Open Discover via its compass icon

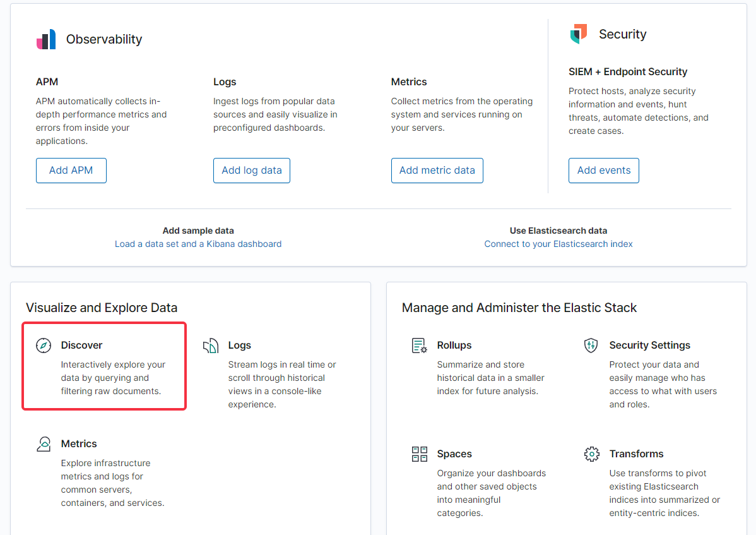[44, 346]
